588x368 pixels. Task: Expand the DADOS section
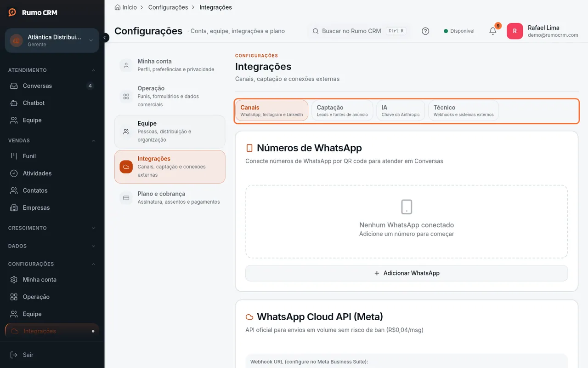point(52,246)
